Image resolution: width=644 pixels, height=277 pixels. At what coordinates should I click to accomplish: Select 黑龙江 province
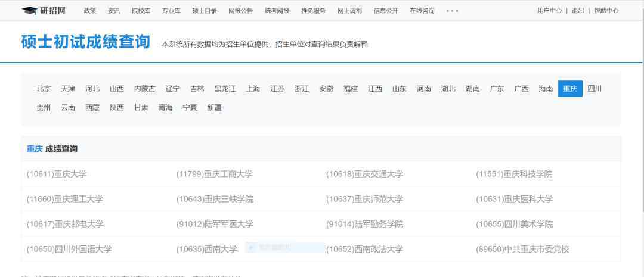[x=225, y=89]
